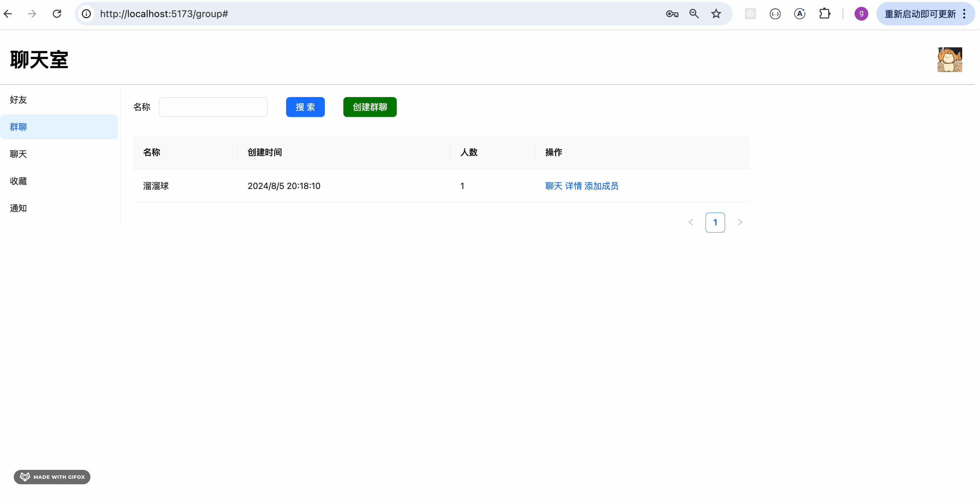Click the user avatar thumbnail at top right
This screenshot has width=980, height=498.
point(949,60)
